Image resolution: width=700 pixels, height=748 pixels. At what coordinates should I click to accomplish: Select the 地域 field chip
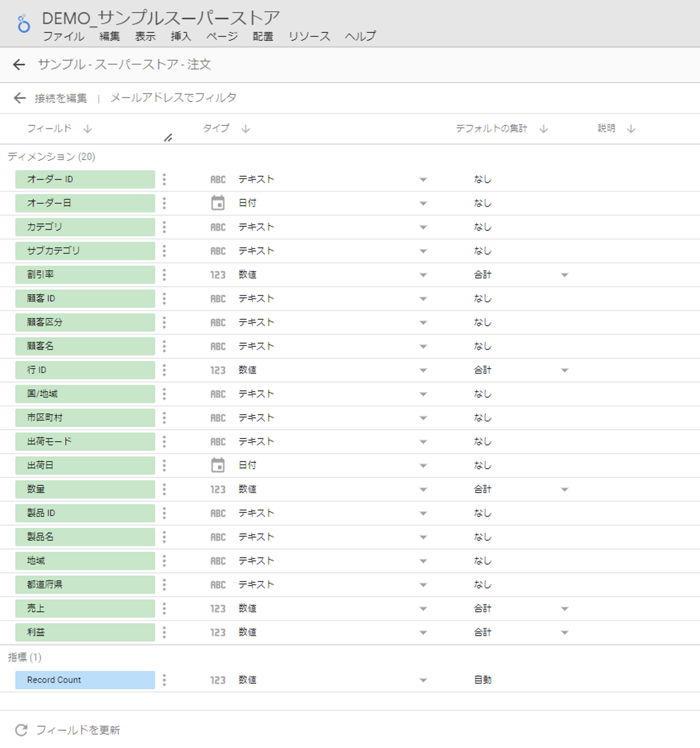pyautogui.click(x=85, y=561)
